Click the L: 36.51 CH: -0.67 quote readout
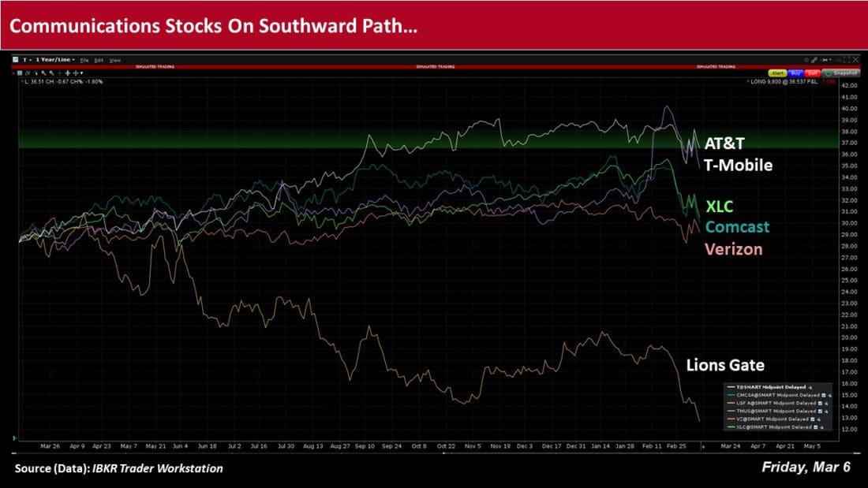This screenshot has width=868, height=488. click(x=63, y=81)
